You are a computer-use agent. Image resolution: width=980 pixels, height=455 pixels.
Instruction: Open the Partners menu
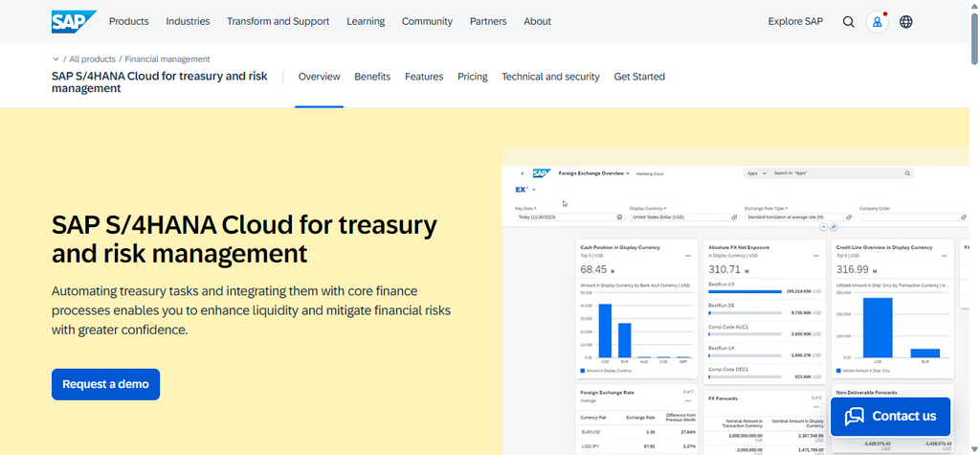click(x=488, y=21)
